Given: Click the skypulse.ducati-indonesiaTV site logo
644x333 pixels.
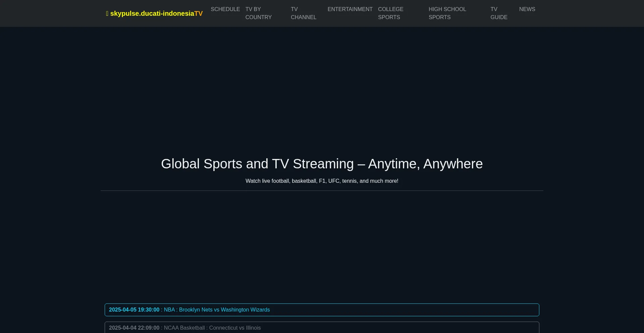Looking at the screenshot, I should (154, 13).
